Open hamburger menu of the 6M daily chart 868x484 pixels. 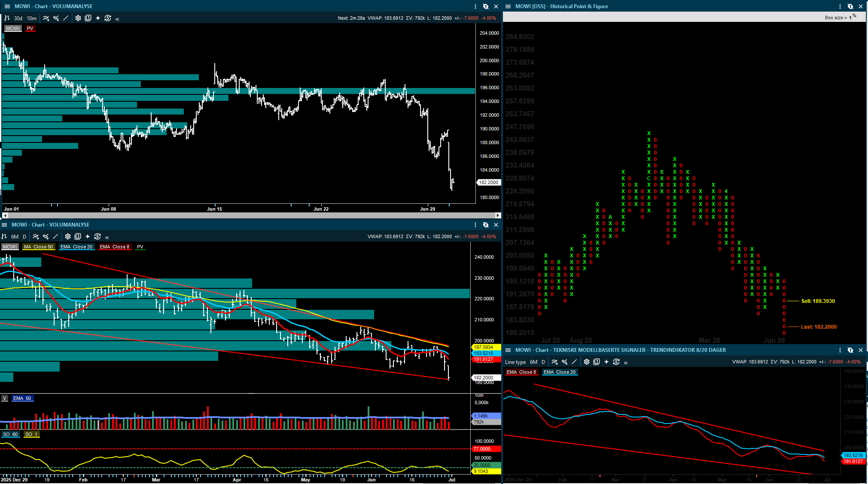coord(4,225)
